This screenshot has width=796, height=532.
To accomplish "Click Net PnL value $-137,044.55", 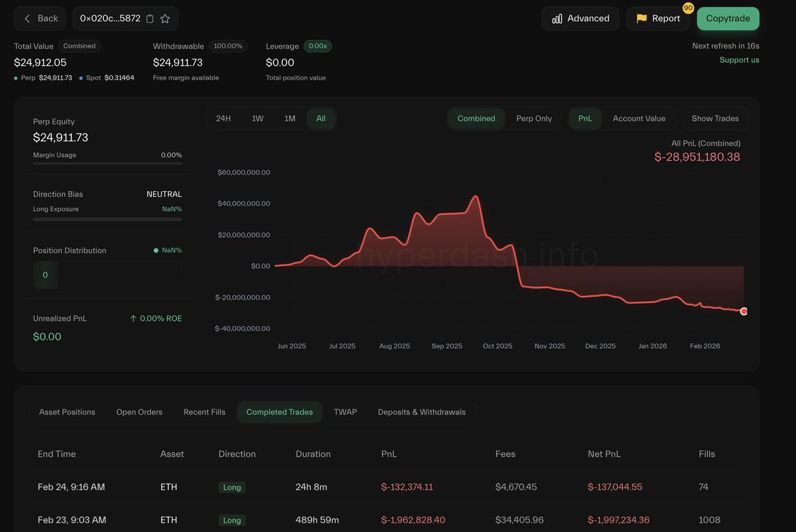I will 615,487.
